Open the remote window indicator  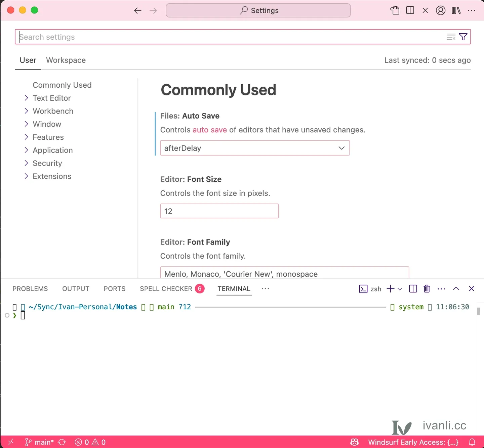click(x=10, y=442)
